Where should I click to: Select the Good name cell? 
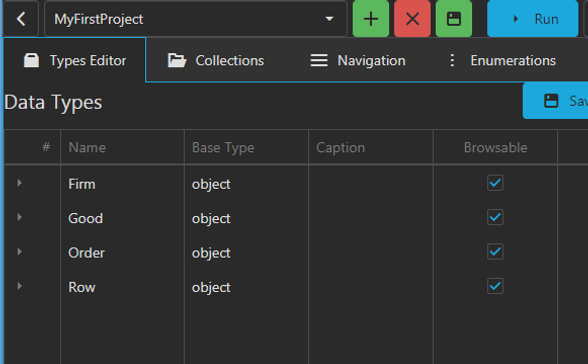[x=122, y=218]
